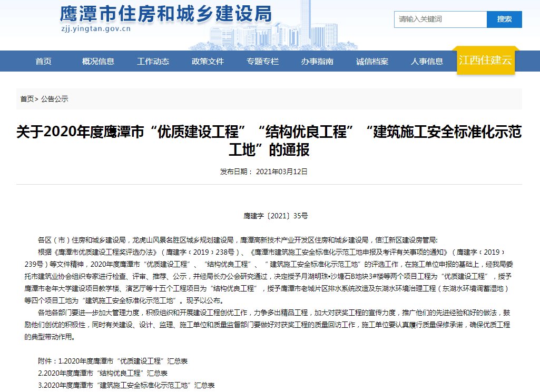Go to the 概况信息 nav section
Image resolution: width=540 pixels, height=392 pixels.
point(98,61)
